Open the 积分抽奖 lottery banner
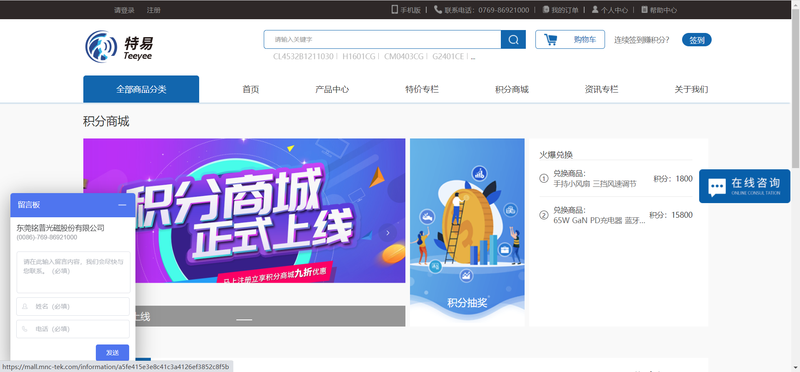 tap(467, 232)
